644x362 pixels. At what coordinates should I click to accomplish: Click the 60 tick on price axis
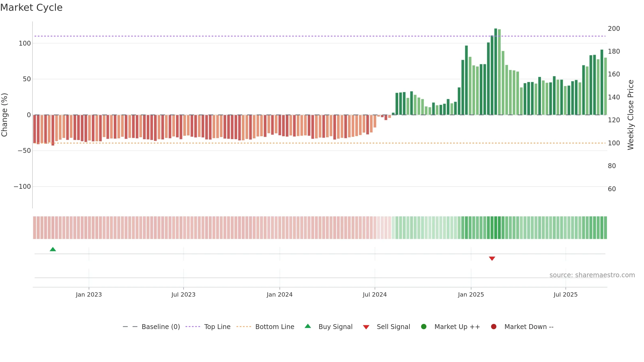(612, 189)
